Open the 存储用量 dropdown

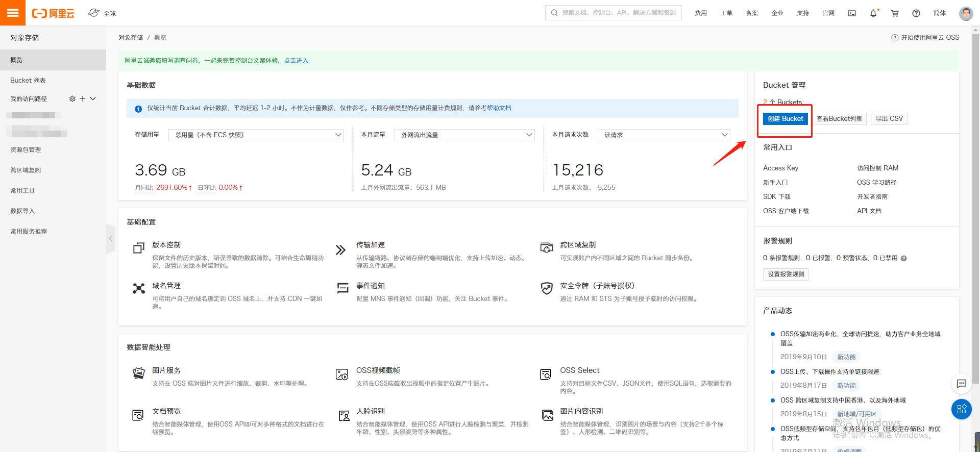[256, 135]
